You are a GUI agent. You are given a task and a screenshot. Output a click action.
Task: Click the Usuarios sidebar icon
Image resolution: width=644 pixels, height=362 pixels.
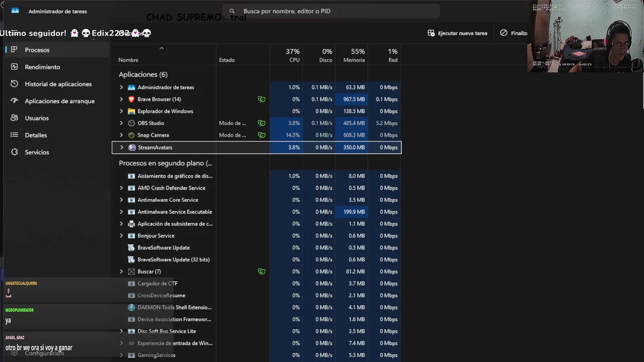[14, 118]
